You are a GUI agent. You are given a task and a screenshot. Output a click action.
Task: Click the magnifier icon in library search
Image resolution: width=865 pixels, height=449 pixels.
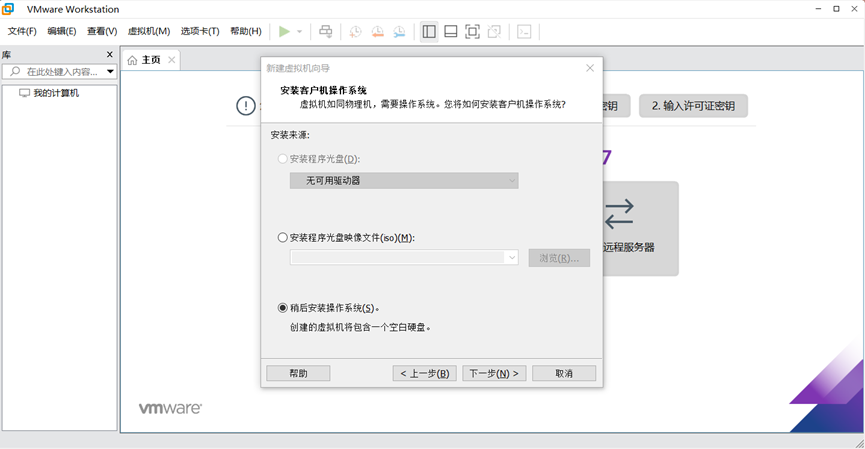(15, 71)
